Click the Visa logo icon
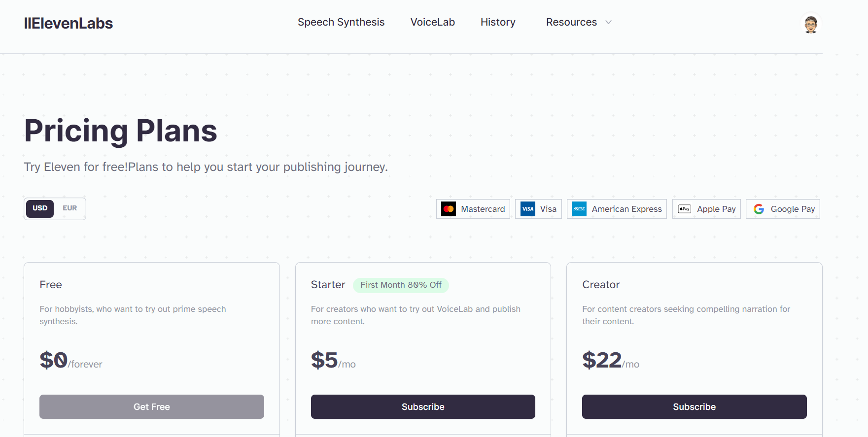868x437 pixels. click(528, 209)
